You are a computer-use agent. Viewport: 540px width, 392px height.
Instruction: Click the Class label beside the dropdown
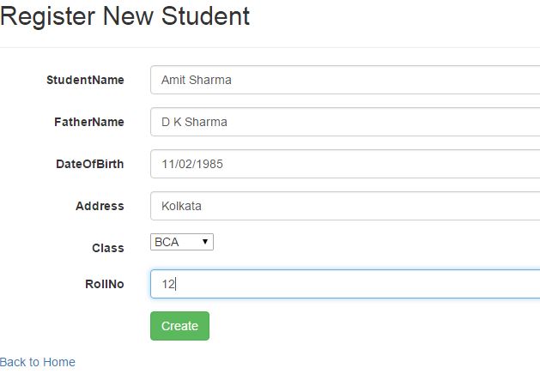pyautogui.click(x=108, y=248)
